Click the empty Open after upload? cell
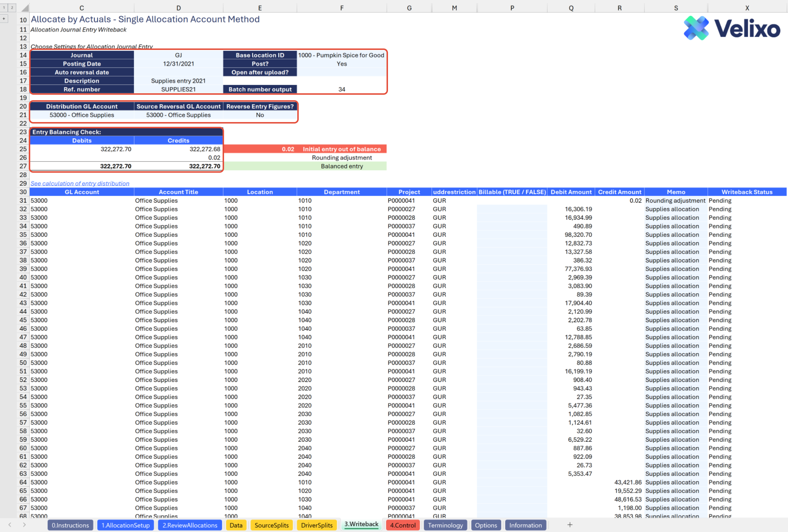788x532 pixels. pos(341,72)
